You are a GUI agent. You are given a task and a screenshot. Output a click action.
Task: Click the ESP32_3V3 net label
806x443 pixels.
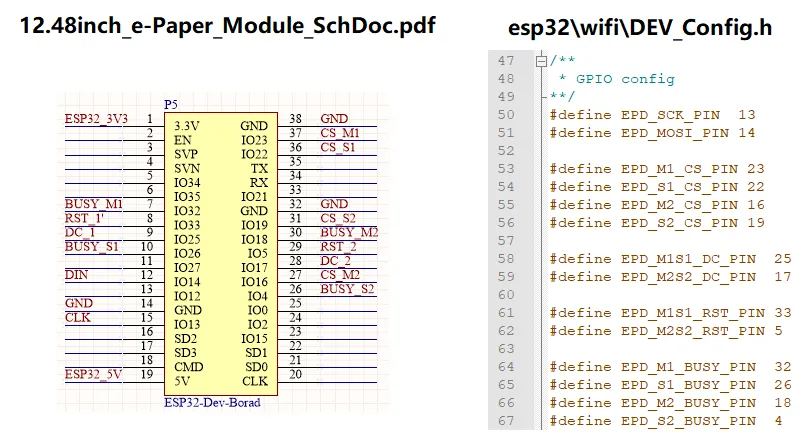(x=96, y=119)
